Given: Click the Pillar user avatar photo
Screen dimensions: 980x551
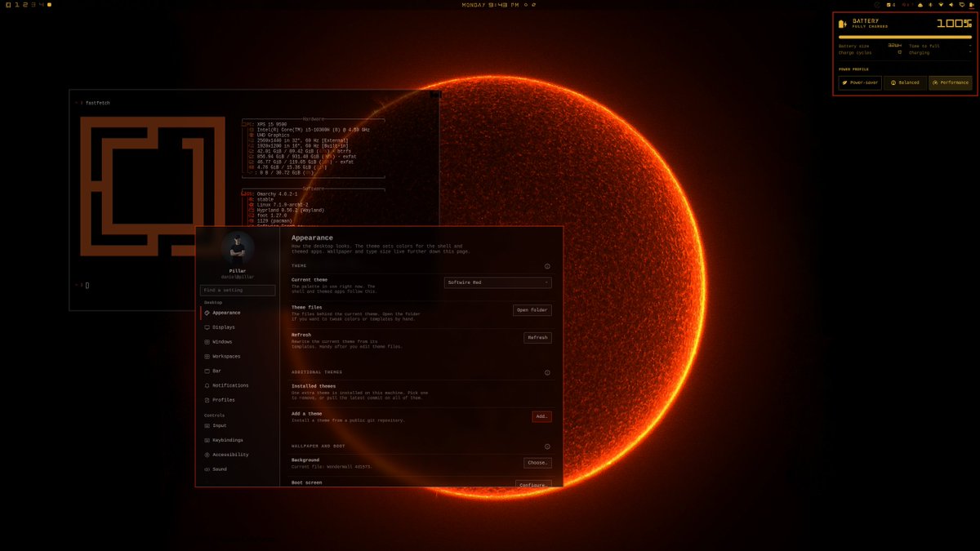Looking at the screenshot, I should (238, 248).
